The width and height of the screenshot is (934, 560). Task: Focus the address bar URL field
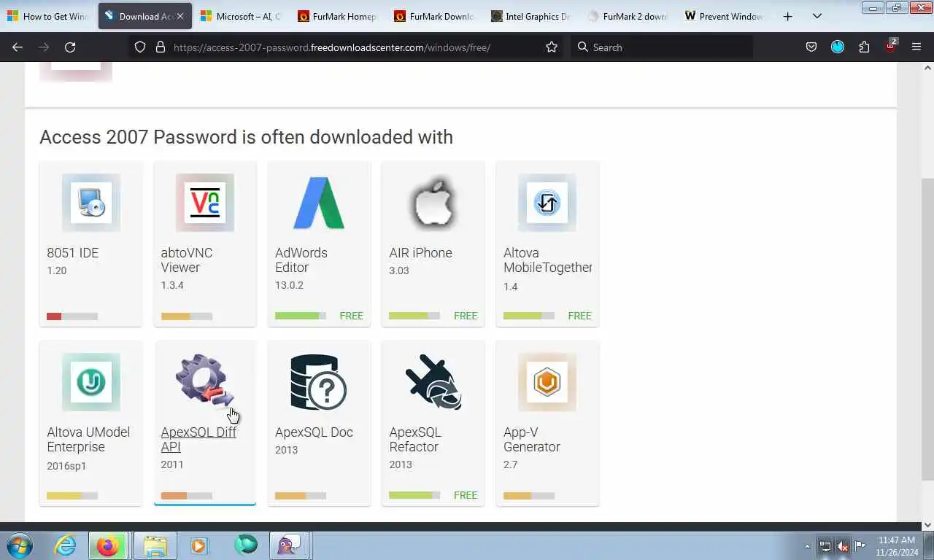(x=332, y=47)
